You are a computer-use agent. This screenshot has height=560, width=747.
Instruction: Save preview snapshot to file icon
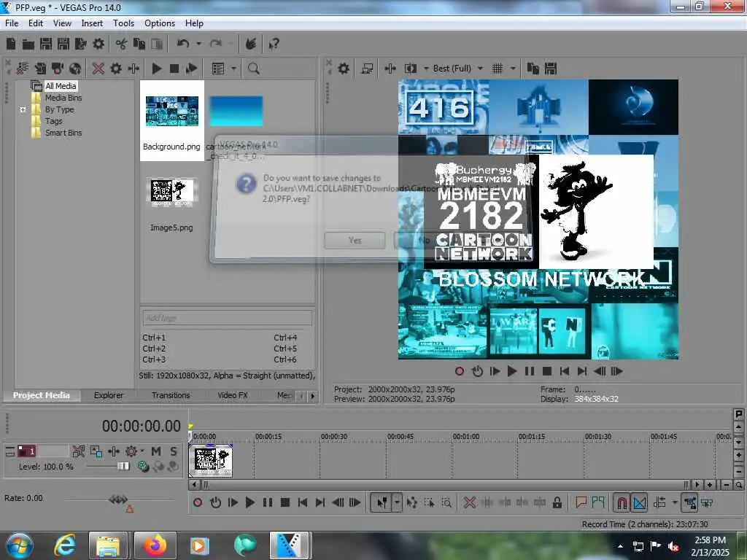(x=551, y=69)
